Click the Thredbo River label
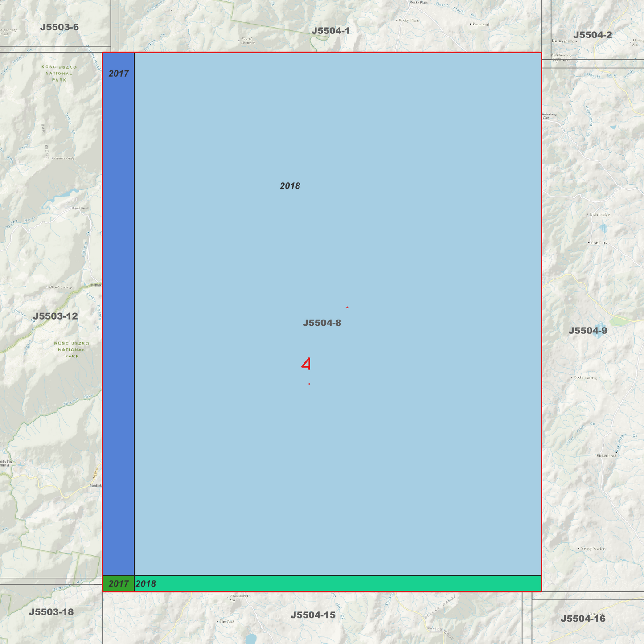The width and height of the screenshot is (644, 644). coord(79,400)
